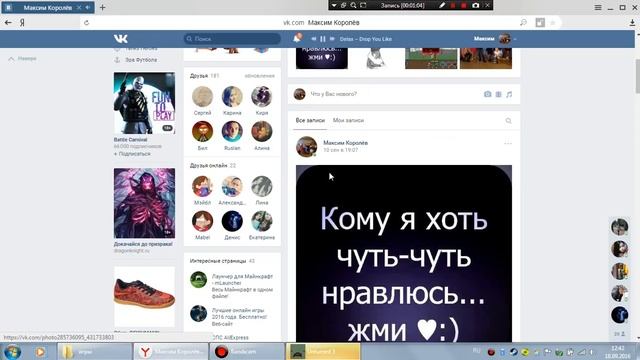Open friend Алина's avatar
Viewport: 640px width, 360px height.
pyautogui.click(x=262, y=131)
